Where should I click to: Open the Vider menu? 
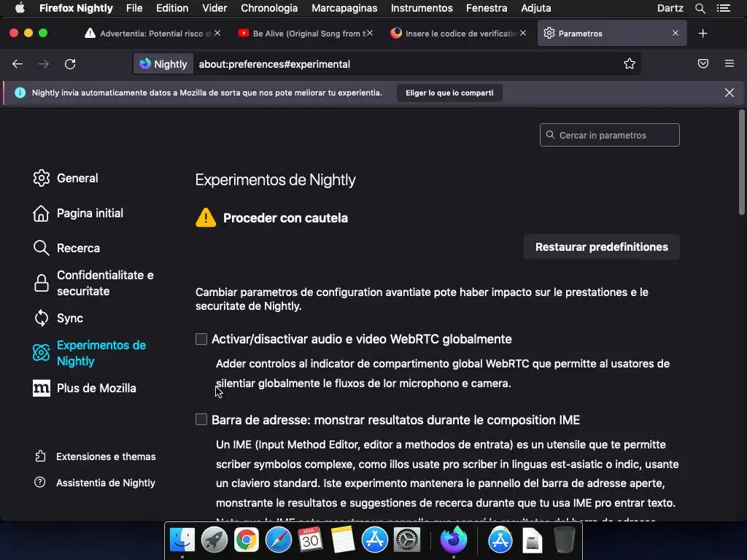214,8
